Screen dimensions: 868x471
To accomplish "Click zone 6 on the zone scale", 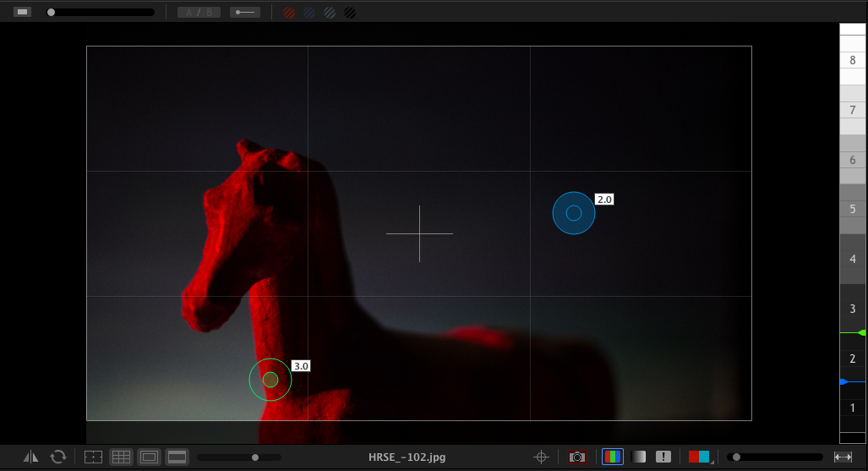I will coord(853,160).
